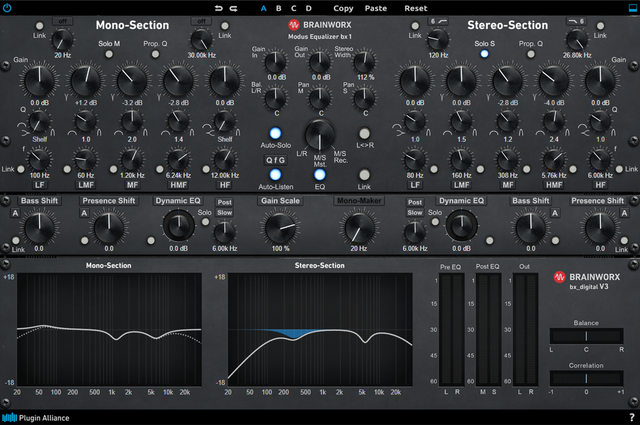The height and width of the screenshot is (425, 640).
Task: Click the left Dynamic EQ Post button
Action: click(x=224, y=202)
